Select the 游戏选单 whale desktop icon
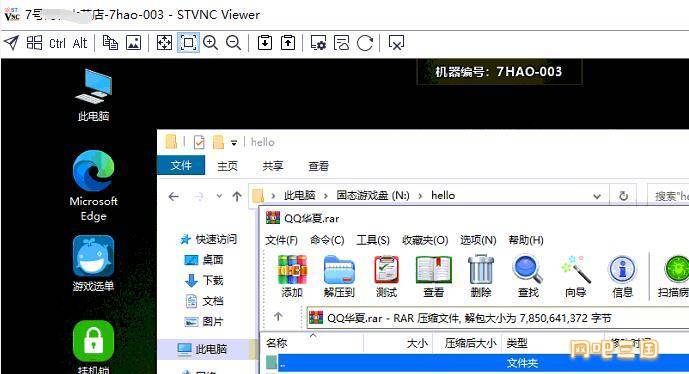 click(x=94, y=264)
